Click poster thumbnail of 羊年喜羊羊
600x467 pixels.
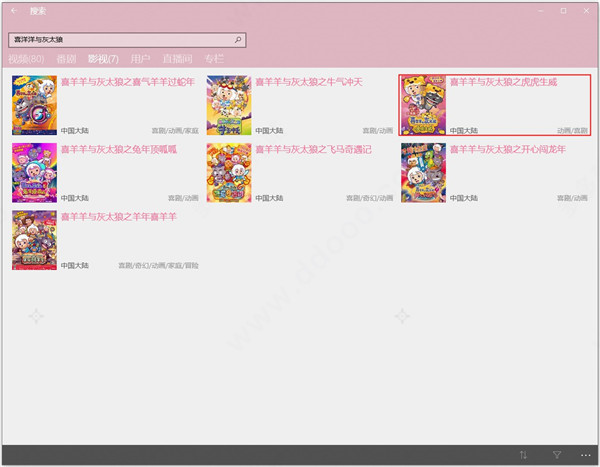(34, 240)
